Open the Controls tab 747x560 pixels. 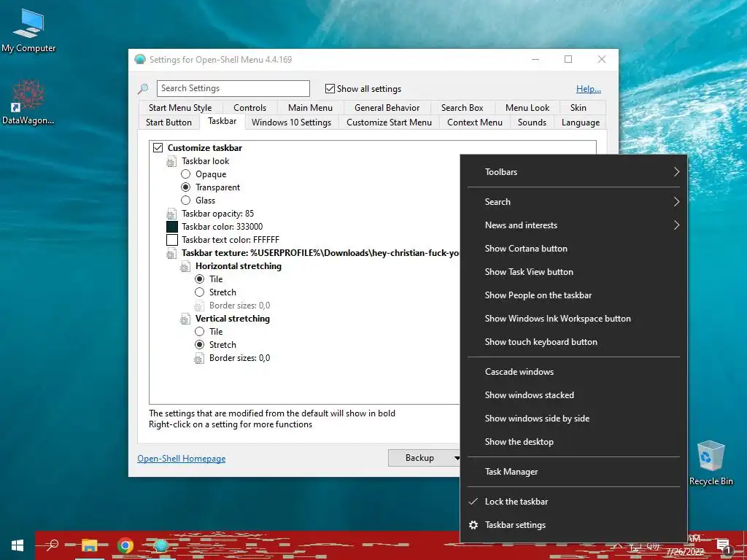[x=249, y=108]
